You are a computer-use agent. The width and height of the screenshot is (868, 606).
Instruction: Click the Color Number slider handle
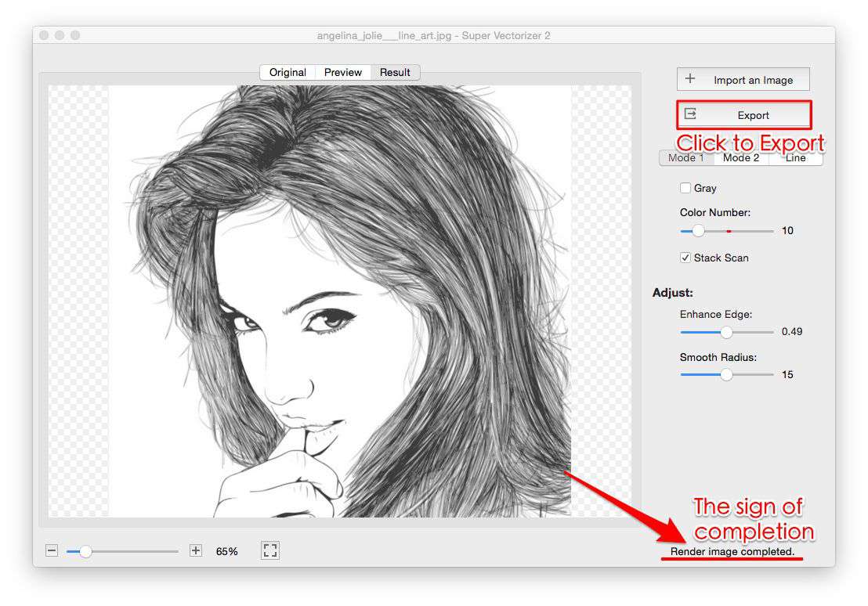(x=698, y=230)
